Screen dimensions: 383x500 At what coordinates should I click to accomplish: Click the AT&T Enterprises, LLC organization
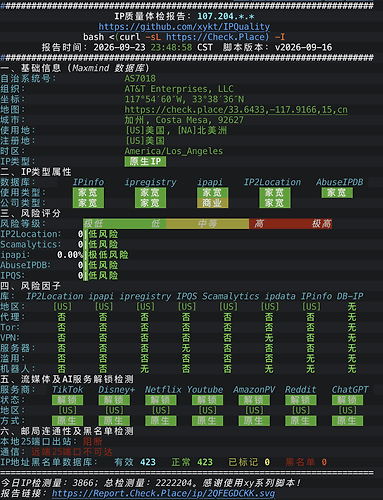(179, 89)
